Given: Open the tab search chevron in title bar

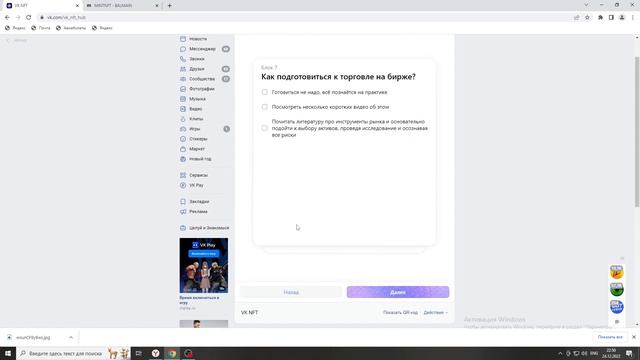Looking at the screenshot, I should pyautogui.click(x=586, y=5).
